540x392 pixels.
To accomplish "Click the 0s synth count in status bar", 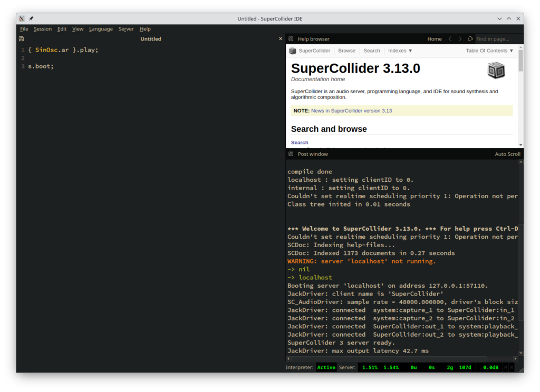I will click(x=431, y=368).
